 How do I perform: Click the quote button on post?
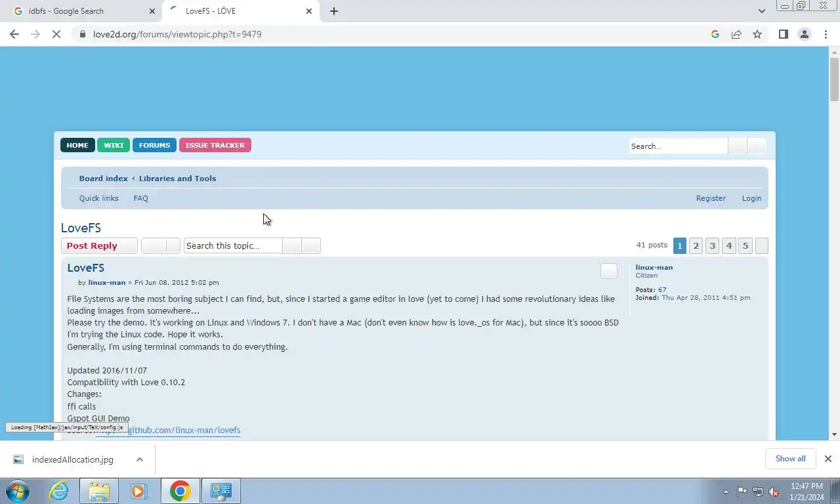609,271
